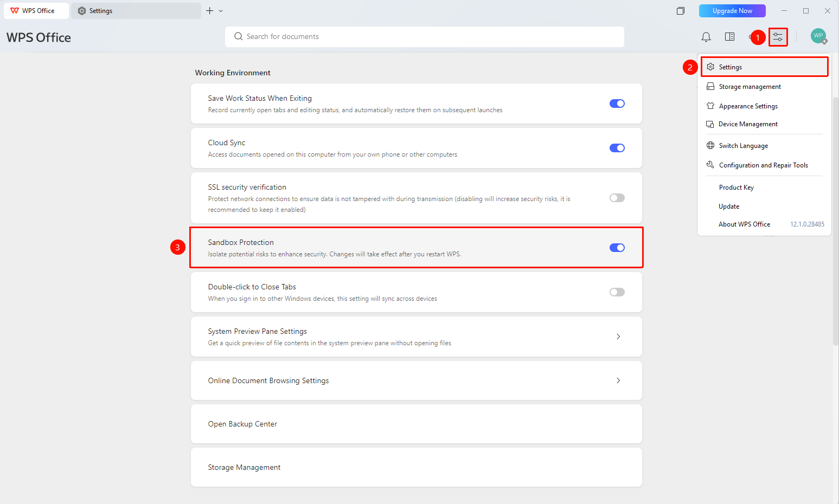Viewport: 839px width, 504px height.
Task: Click the search magnifier icon
Action: coord(238,36)
